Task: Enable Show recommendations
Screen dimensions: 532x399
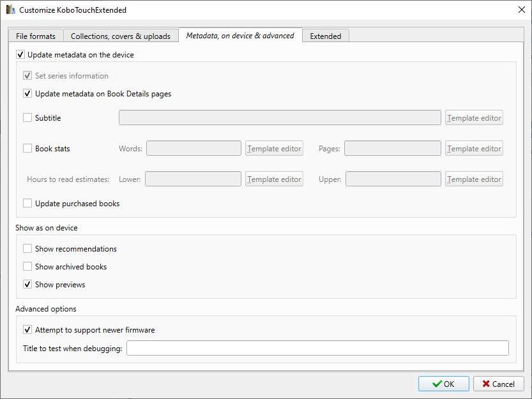Action: [27, 249]
